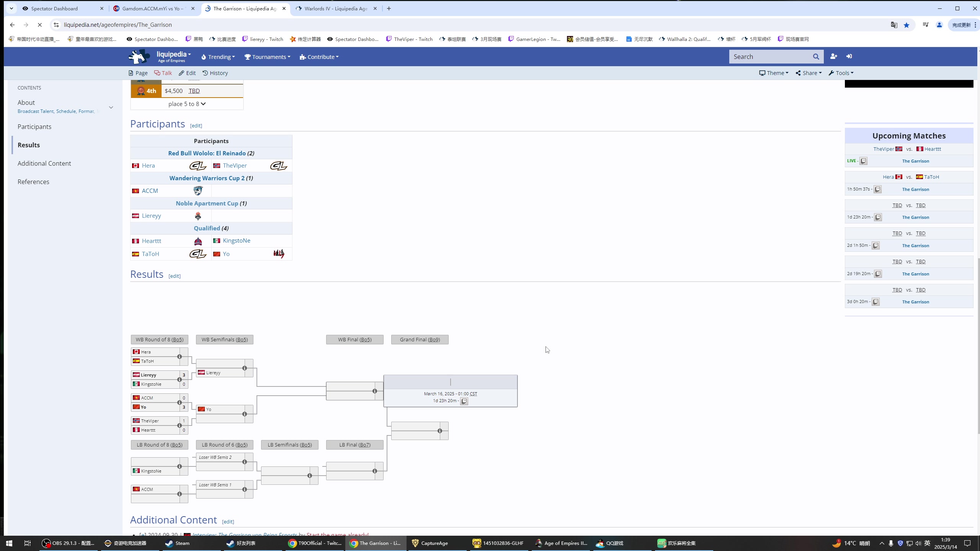Open Windows Start menu
Image resolution: width=980 pixels, height=551 pixels.
coord(9,543)
